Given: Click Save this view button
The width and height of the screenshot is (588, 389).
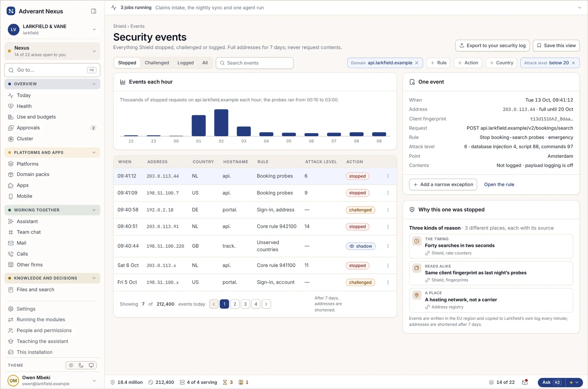Looking at the screenshot, I should pos(556,46).
